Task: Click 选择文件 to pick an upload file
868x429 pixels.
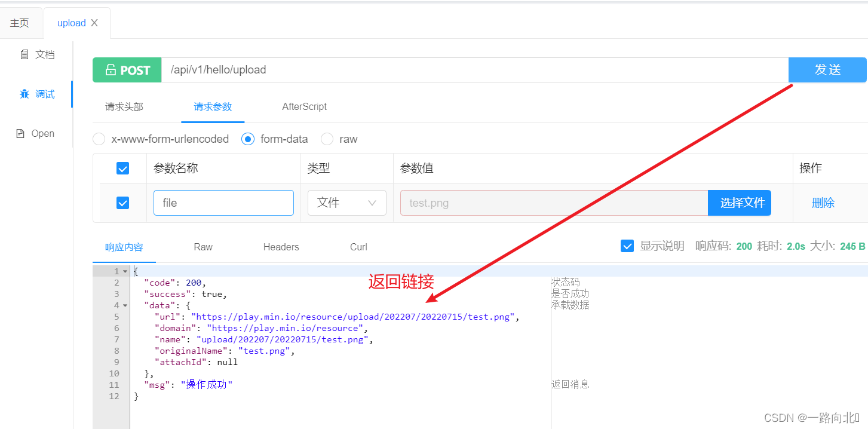Action: tap(740, 203)
